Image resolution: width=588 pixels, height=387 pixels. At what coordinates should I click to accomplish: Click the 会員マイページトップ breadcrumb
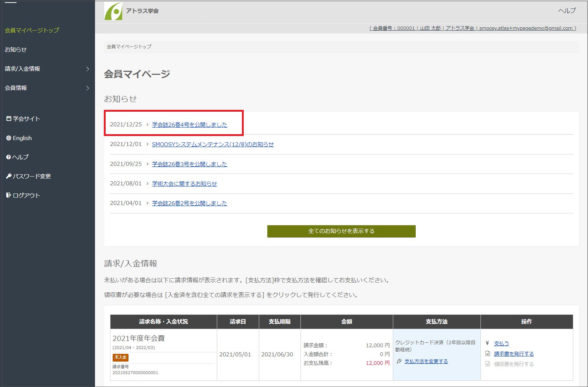pos(129,47)
